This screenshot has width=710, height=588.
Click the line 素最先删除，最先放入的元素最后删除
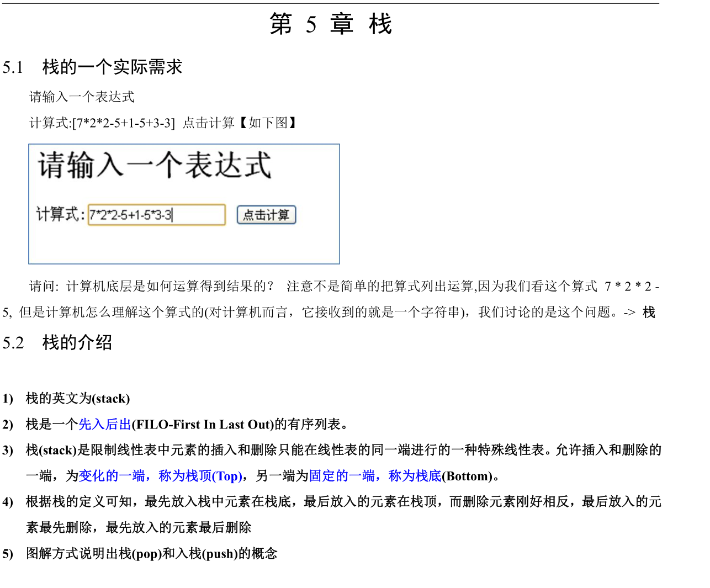click(139, 528)
